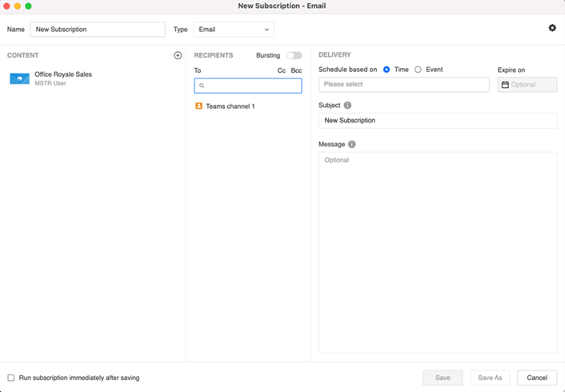
Task: Click the Save As button
Action: pos(489,378)
